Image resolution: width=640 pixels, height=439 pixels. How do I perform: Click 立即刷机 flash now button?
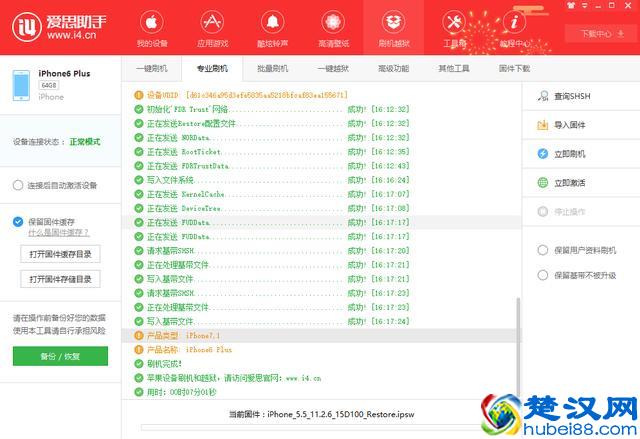(x=581, y=154)
